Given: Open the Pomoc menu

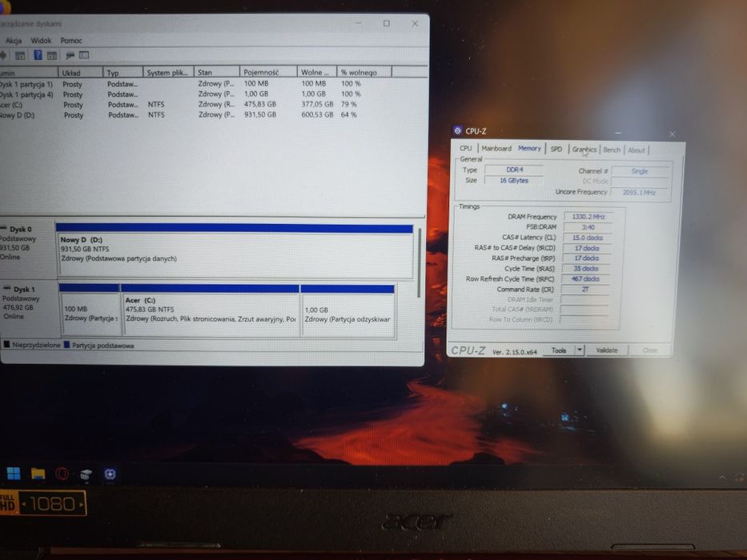Looking at the screenshot, I should click(x=71, y=41).
